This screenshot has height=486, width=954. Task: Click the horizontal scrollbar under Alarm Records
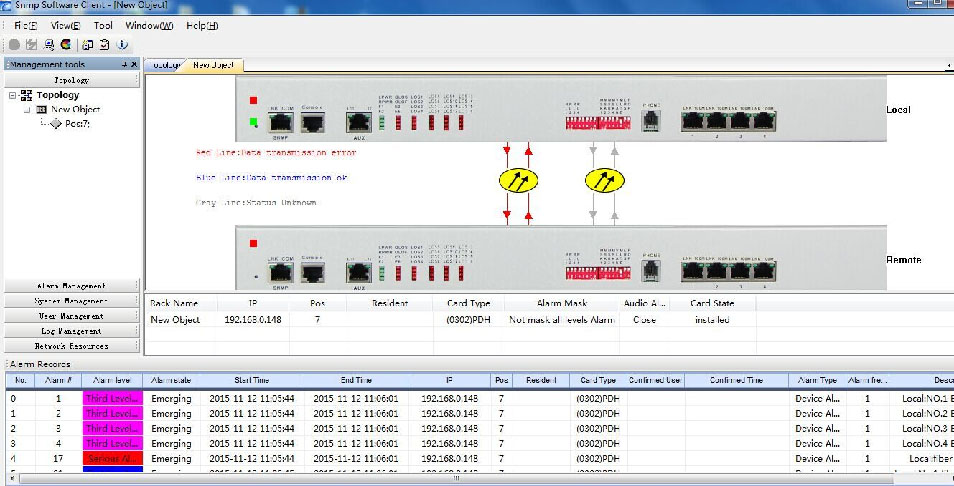[456, 479]
